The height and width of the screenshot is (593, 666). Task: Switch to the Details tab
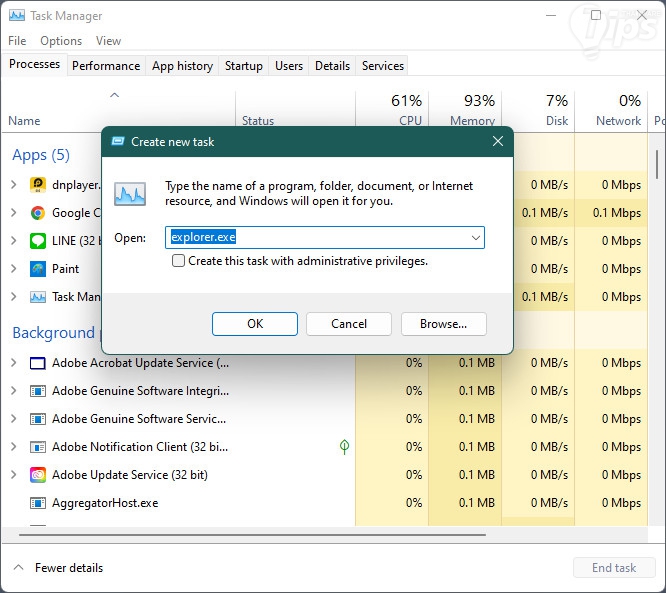tap(333, 66)
